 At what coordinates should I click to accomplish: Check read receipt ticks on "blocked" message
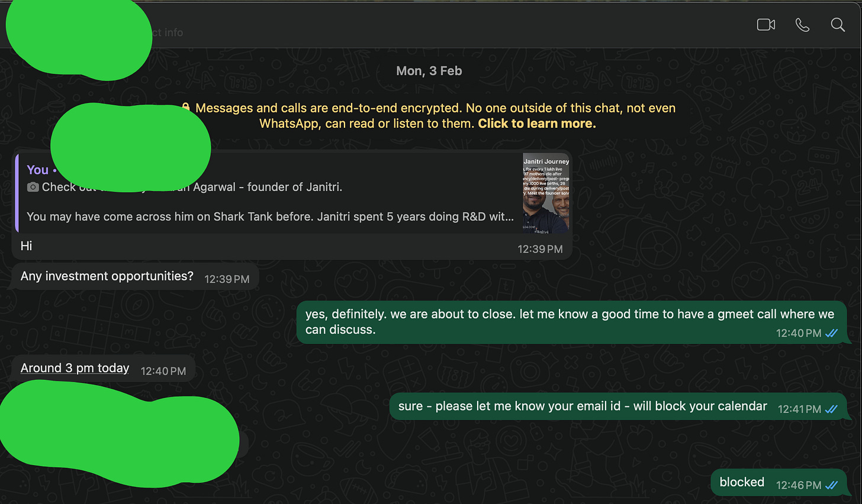coord(831,485)
